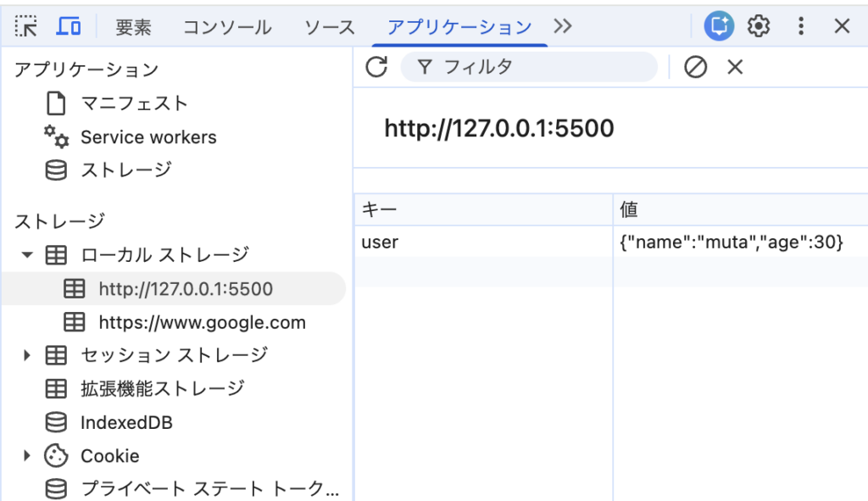This screenshot has height=501, width=868.
Task: Click the refresh storage icon
Action: click(x=376, y=67)
